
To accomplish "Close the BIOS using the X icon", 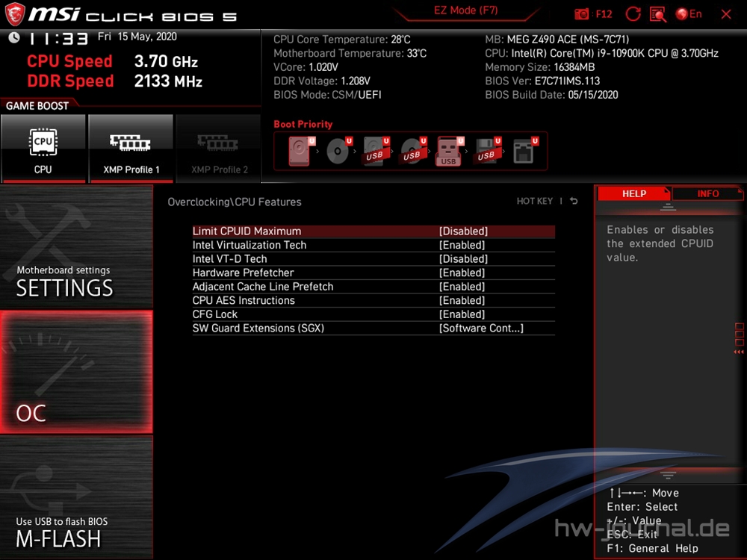I will pos(726,14).
